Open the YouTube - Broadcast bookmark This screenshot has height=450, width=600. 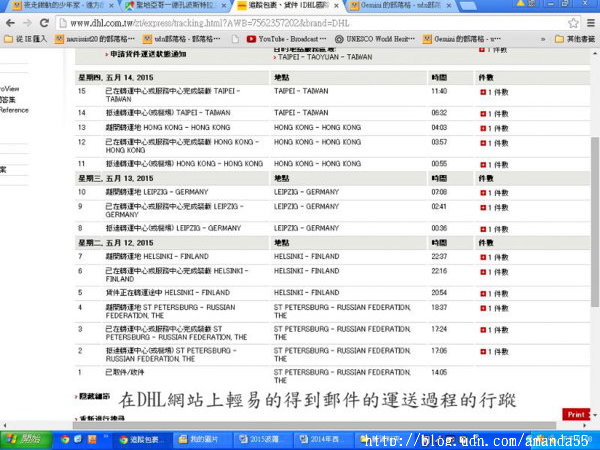287,39
